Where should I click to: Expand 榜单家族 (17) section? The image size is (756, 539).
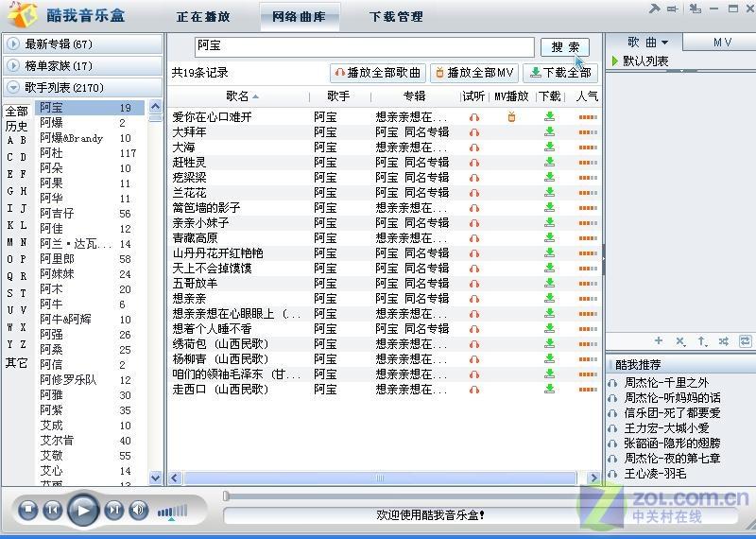coord(83,65)
